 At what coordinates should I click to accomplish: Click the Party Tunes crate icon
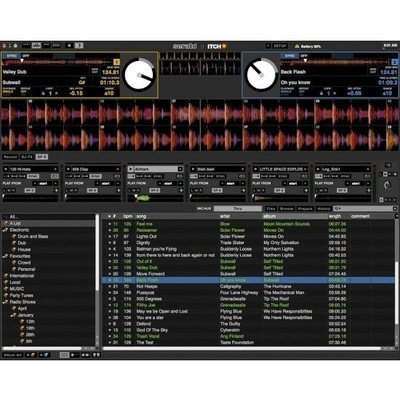[6, 295]
